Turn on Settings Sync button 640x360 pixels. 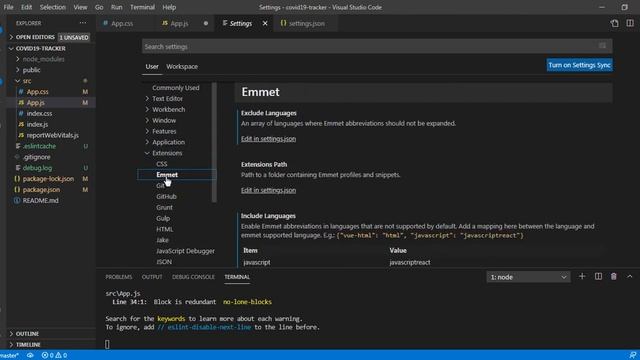[580, 65]
